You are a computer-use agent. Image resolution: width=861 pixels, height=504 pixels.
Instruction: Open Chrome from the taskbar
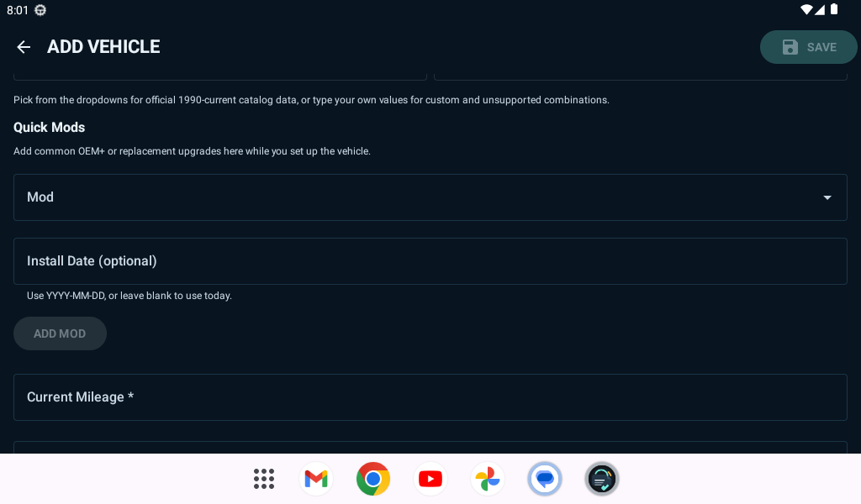coord(372,479)
